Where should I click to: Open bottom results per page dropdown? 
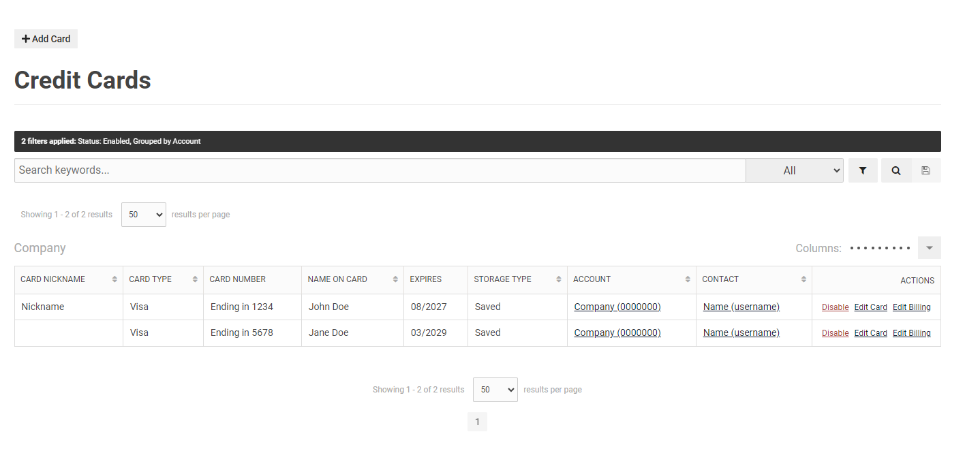(495, 390)
